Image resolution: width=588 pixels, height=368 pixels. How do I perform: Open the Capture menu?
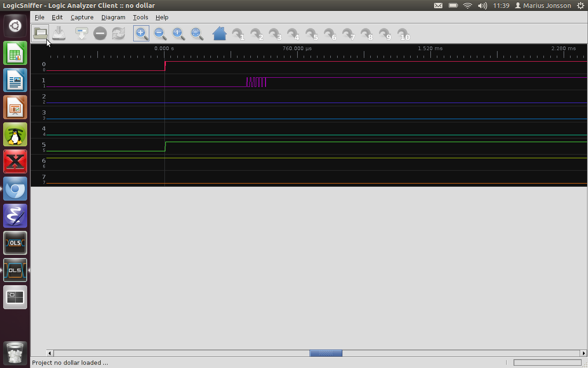(82, 17)
